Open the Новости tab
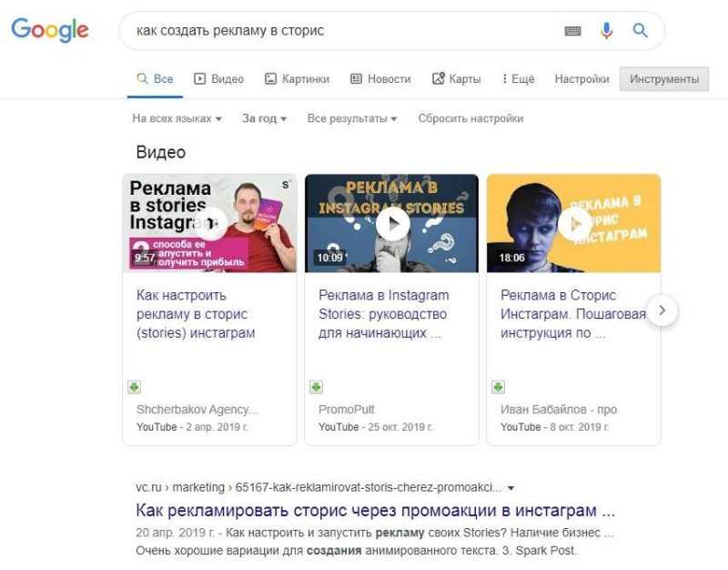This screenshot has height=570, width=728. [x=380, y=79]
